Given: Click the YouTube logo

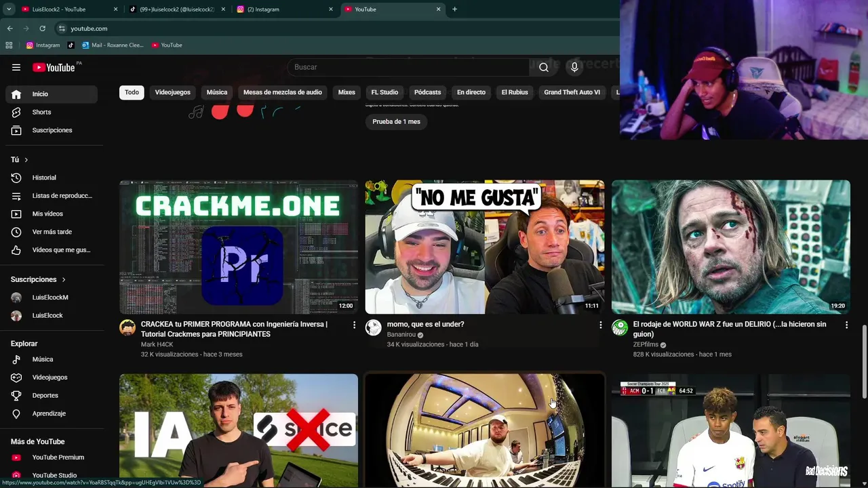Looking at the screenshot, I should 54,67.
